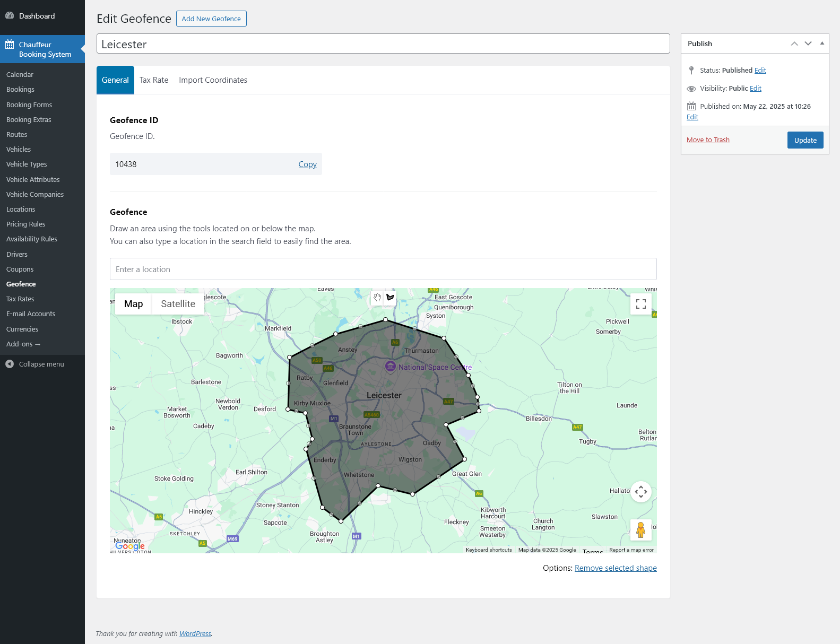The width and height of the screenshot is (840, 644).
Task: Click Add New Geofence button
Action: [x=211, y=19]
